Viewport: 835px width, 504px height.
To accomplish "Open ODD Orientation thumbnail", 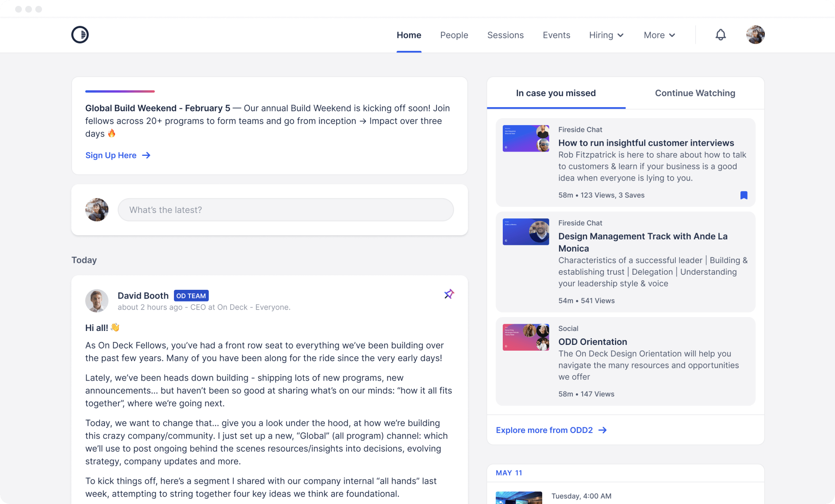I will tap(526, 337).
